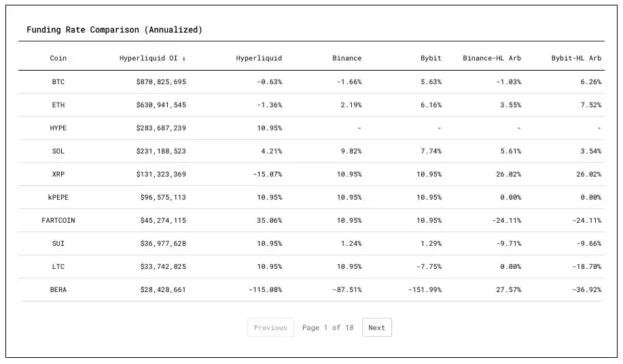Image resolution: width=623 pixels, height=364 pixels.
Task: Click the Previous page button
Action: [x=270, y=327]
